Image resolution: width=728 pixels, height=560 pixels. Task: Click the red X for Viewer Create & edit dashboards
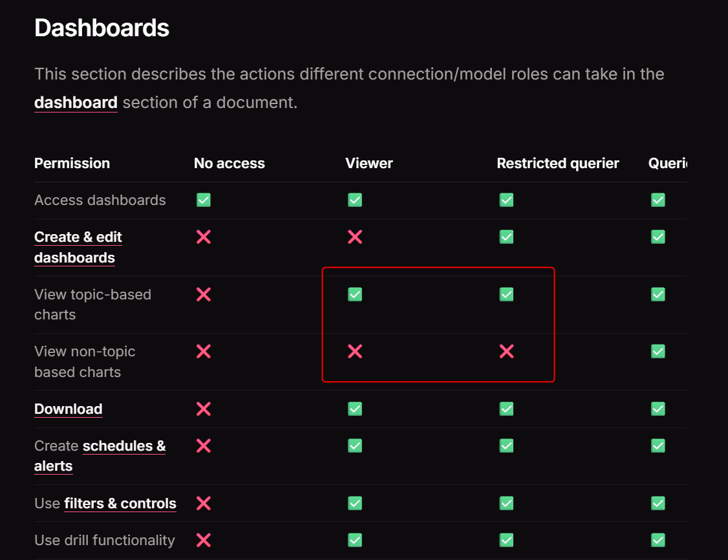pyautogui.click(x=355, y=237)
